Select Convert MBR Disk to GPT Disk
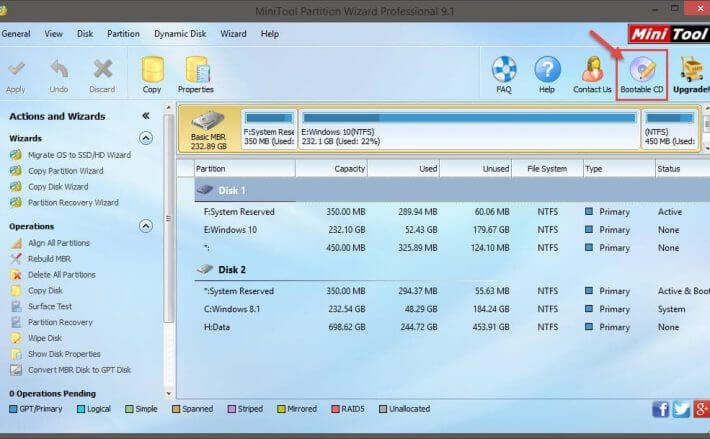Screen dimensions: 710x439 (79, 370)
